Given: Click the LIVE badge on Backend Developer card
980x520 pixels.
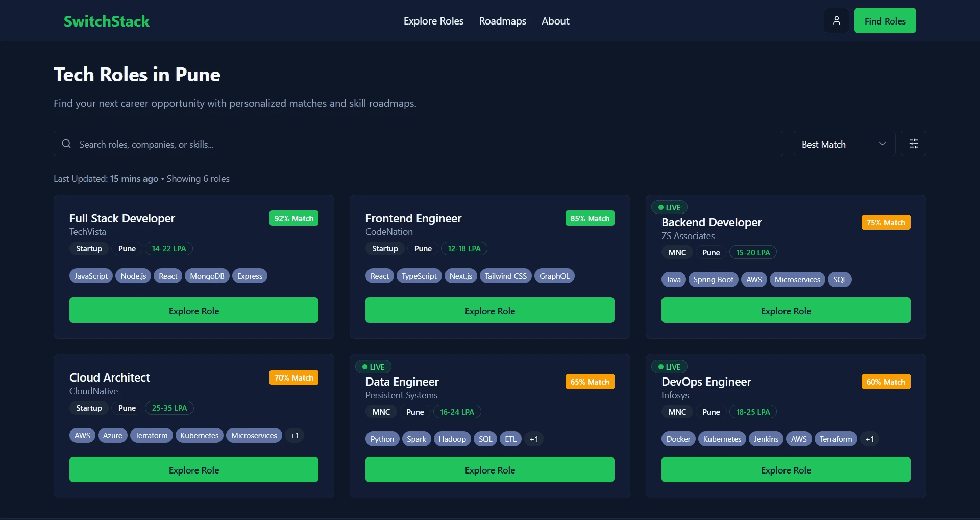Looking at the screenshot, I should click(669, 207).
